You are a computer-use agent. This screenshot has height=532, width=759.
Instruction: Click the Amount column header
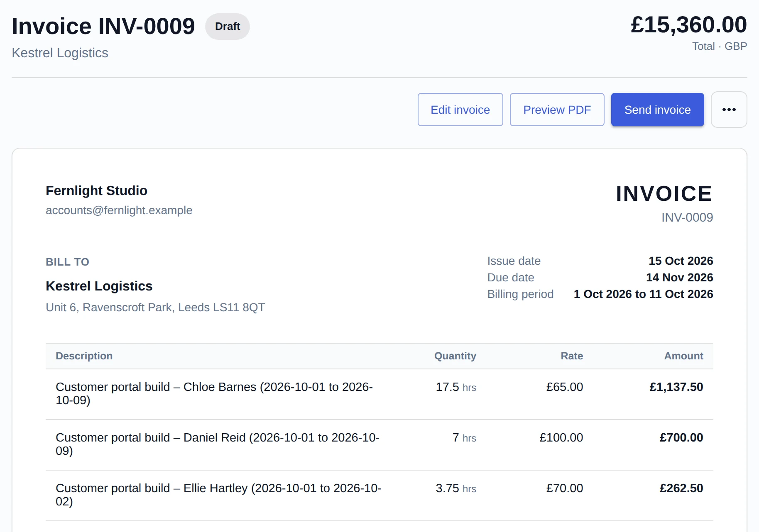[683, 356]
